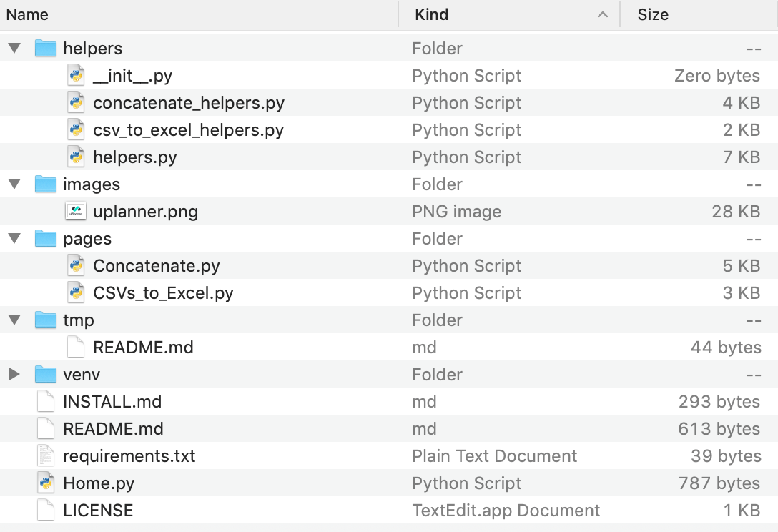The width and height of the screenshot is (778, 532).
Task: Collapse the images folder disclosure triangle
Action: pos(14,184)
